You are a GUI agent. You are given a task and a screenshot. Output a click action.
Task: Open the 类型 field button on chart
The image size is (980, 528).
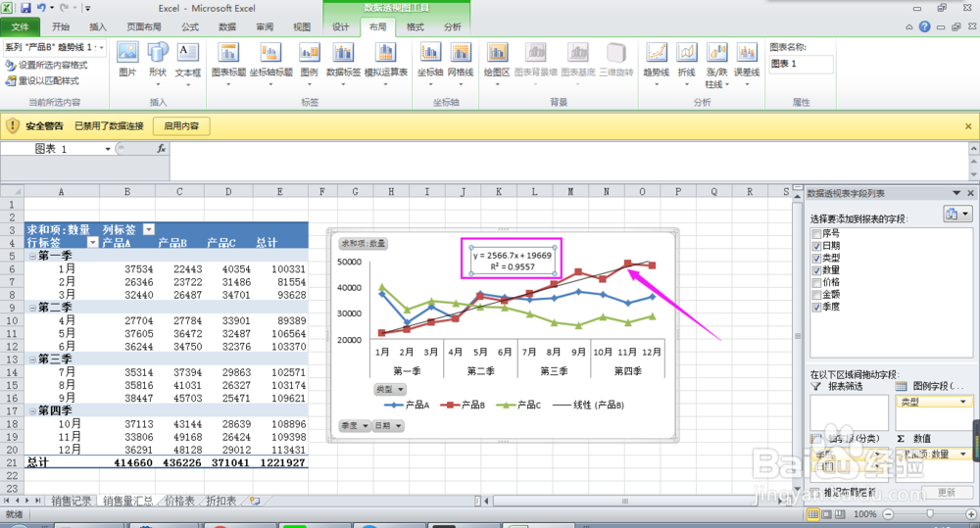point(389,389)
